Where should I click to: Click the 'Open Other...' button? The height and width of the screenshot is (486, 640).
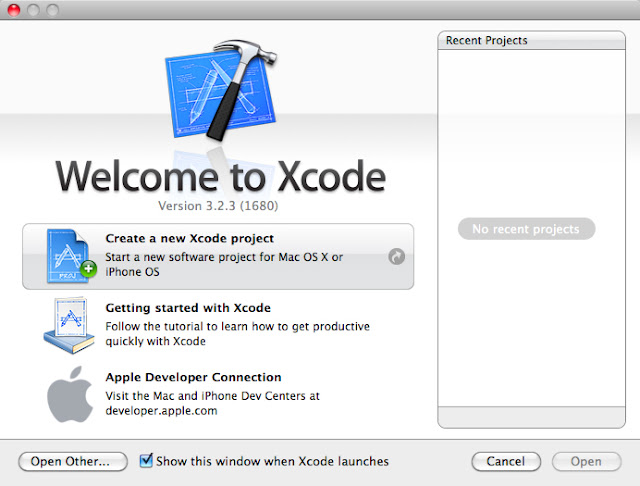[73, 462]
